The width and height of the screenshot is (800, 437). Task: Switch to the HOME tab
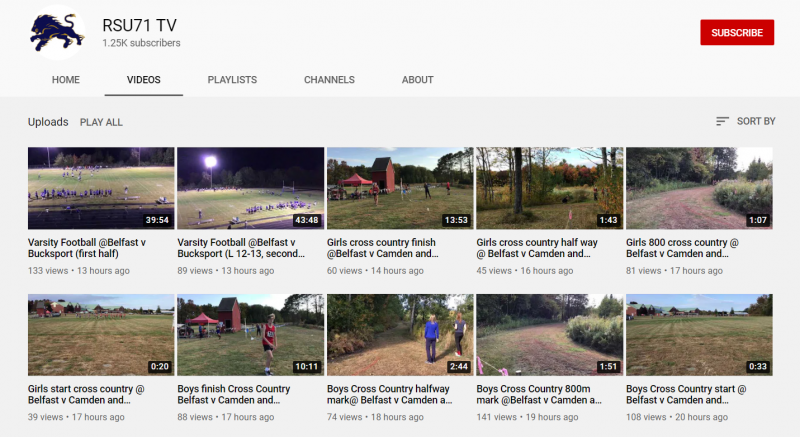pos(66,80)
